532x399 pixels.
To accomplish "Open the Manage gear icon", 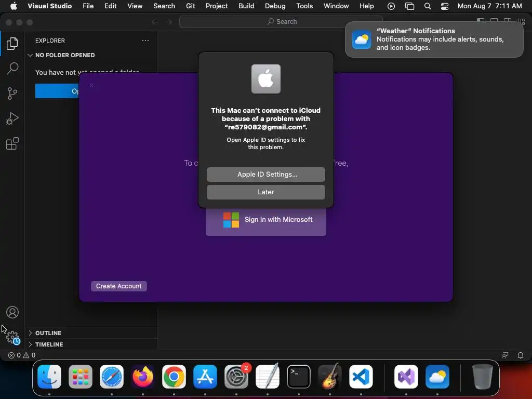I will 12,338.
